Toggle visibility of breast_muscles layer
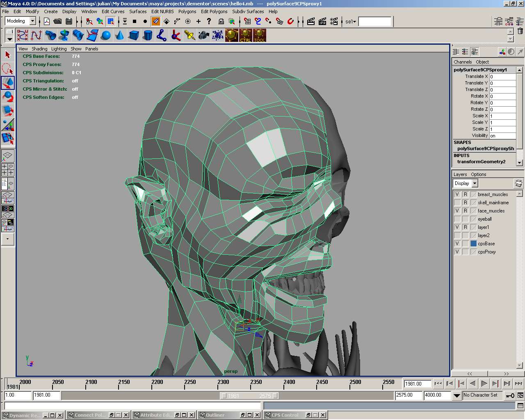Screen dimensions: 525x420 tap(457, 194)
